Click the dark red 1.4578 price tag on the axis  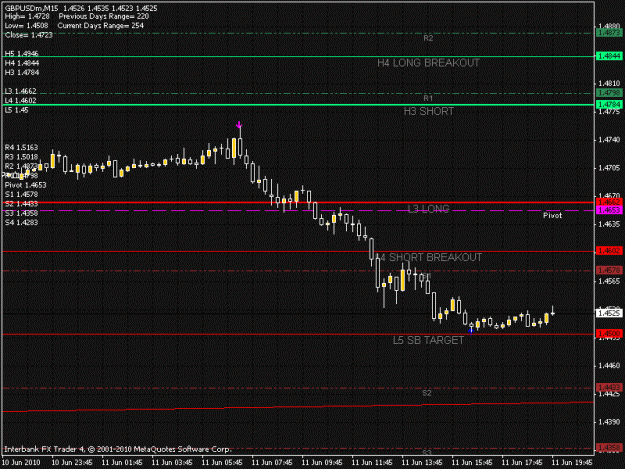609,270
